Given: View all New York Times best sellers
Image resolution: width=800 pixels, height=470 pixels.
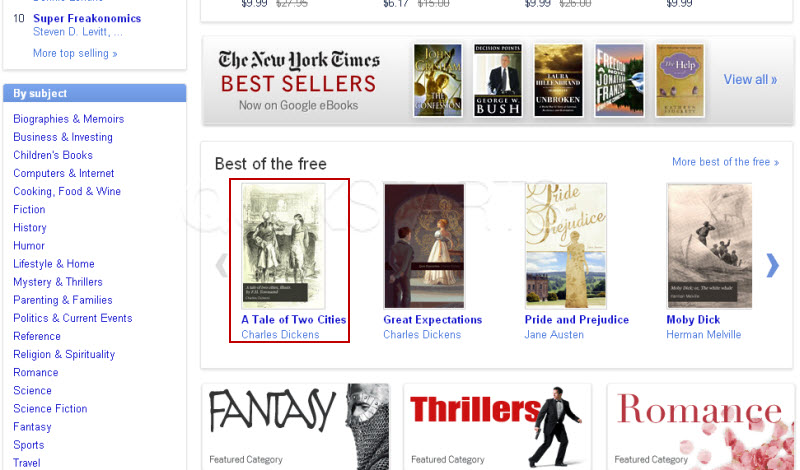Looking at the screenshot, I should click(x=750, y=80).
